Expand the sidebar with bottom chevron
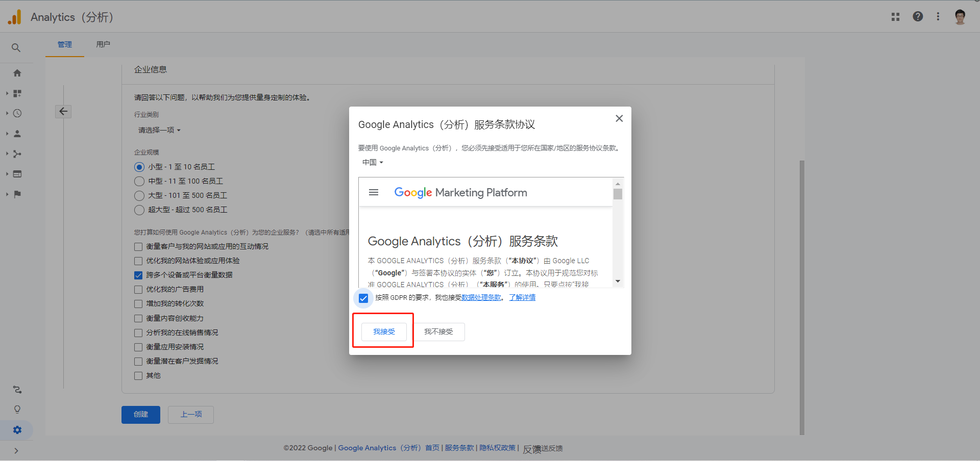The width and height of the screenshot is (980, 461). point(16,451)
